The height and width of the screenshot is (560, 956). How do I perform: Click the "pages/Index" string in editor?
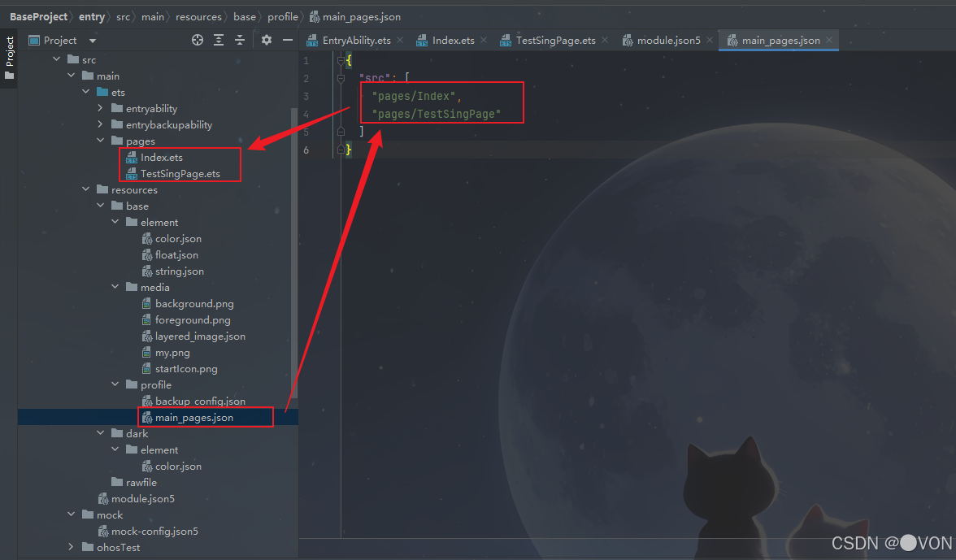(x=413, y=96)
